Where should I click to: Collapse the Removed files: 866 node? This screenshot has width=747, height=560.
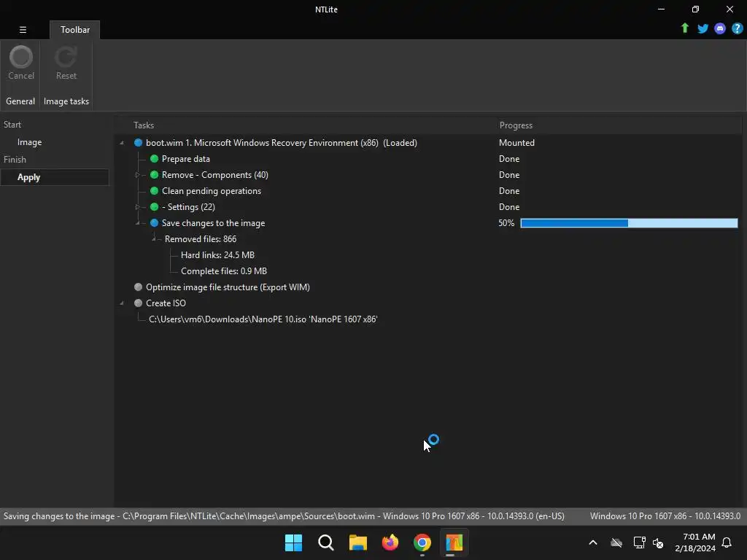click(x=153, y=239)
